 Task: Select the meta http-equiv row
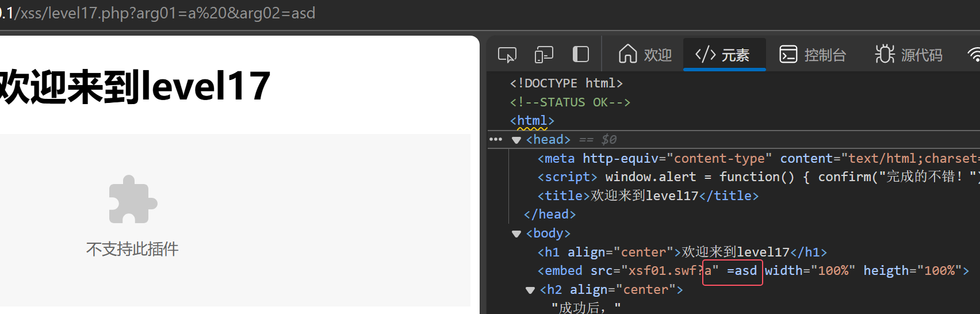tap(759, 158)
